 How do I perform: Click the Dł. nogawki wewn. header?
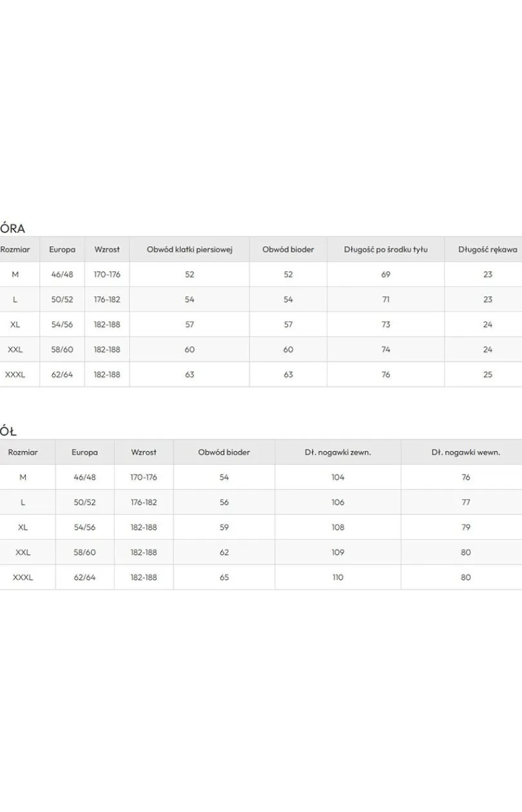coord(466,452)
